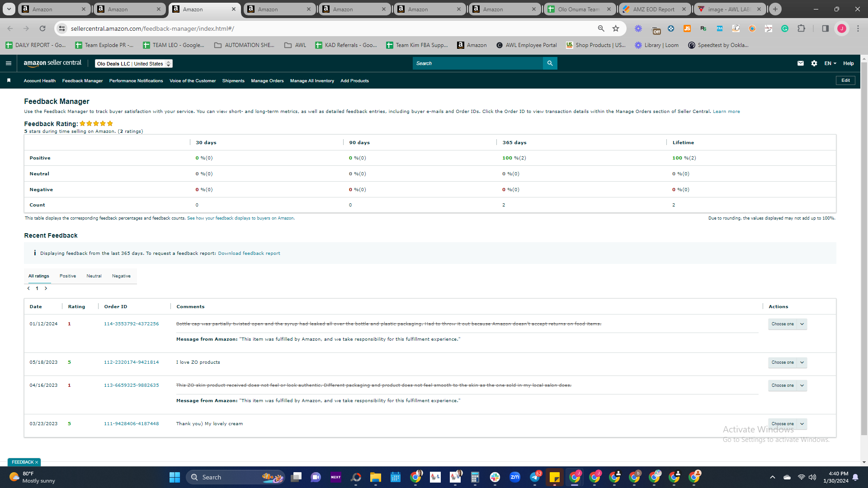Go to Performance Notifications
This screenshot has width=868, height=488.
[136, 81]
